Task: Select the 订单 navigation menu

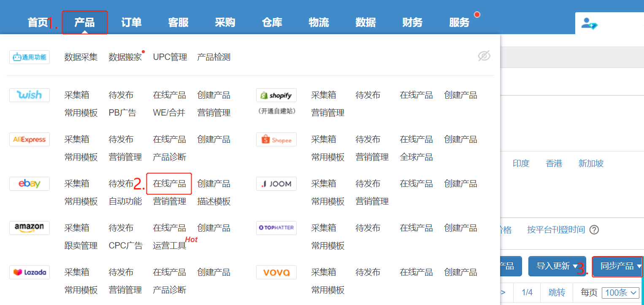Action: click(x=131, y=22)
